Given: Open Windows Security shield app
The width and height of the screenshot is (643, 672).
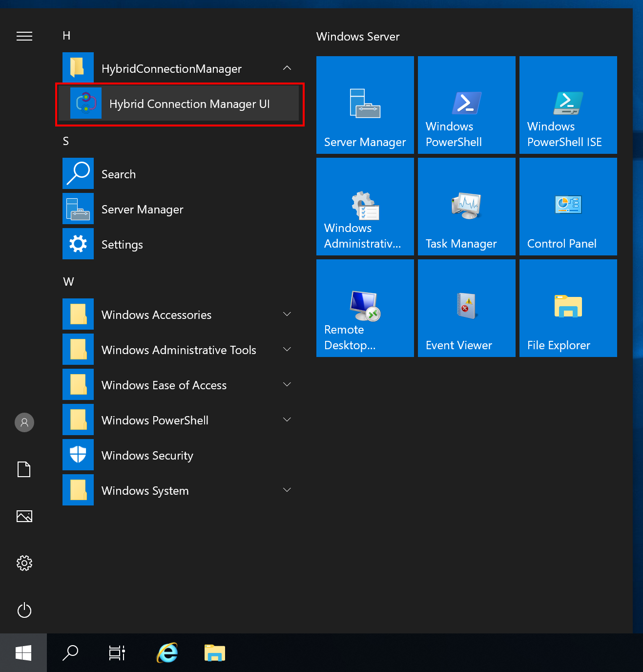Looking at the screenshot, I should [x=179, y=455].
